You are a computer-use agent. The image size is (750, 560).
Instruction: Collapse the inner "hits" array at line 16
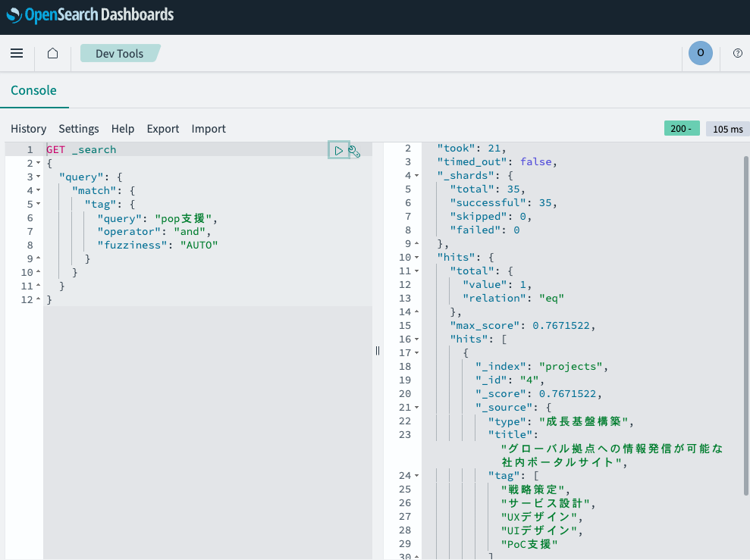click(416, 339)
